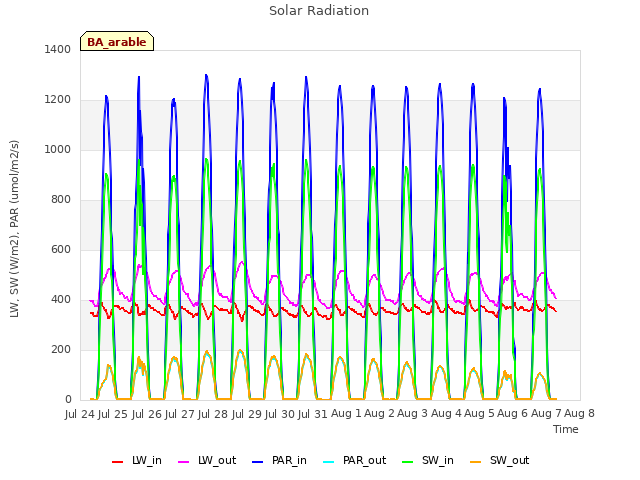Click the 1200 y-axis tick label
Screen dimensions: 640x480
click(x=58, y=100)
